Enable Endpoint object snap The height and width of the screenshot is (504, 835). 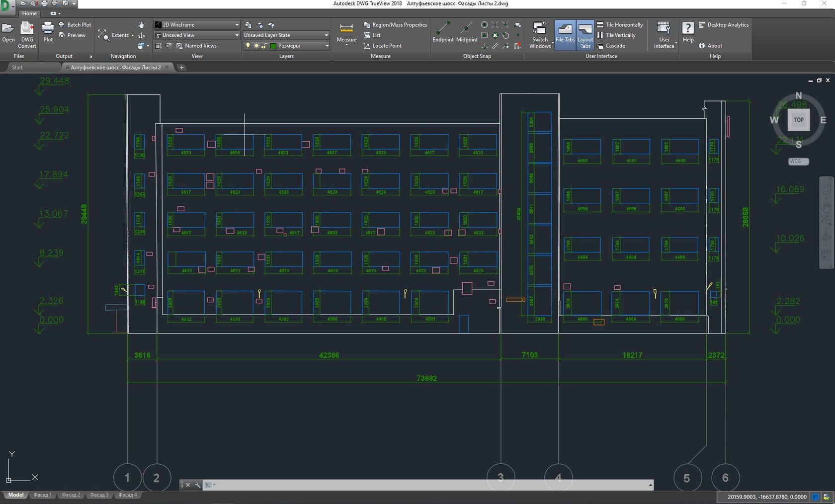(442, 32)
